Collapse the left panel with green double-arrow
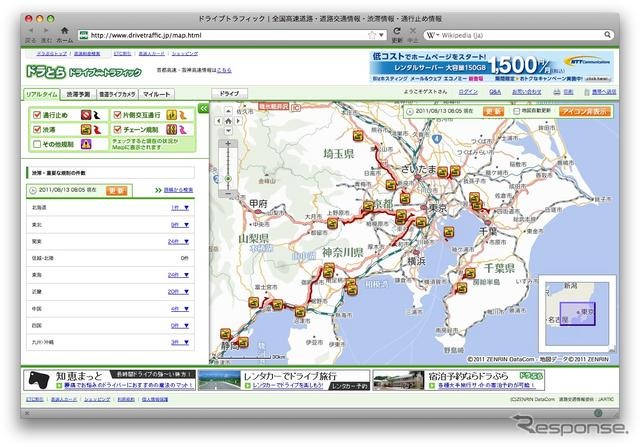Viewport: 640px width, 447px height. coord(203,108)
